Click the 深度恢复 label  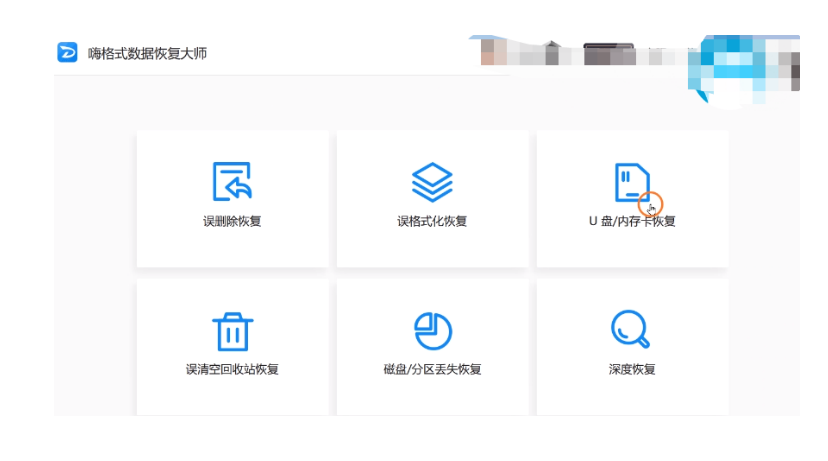pyautogui.click(x=632, y=369)
